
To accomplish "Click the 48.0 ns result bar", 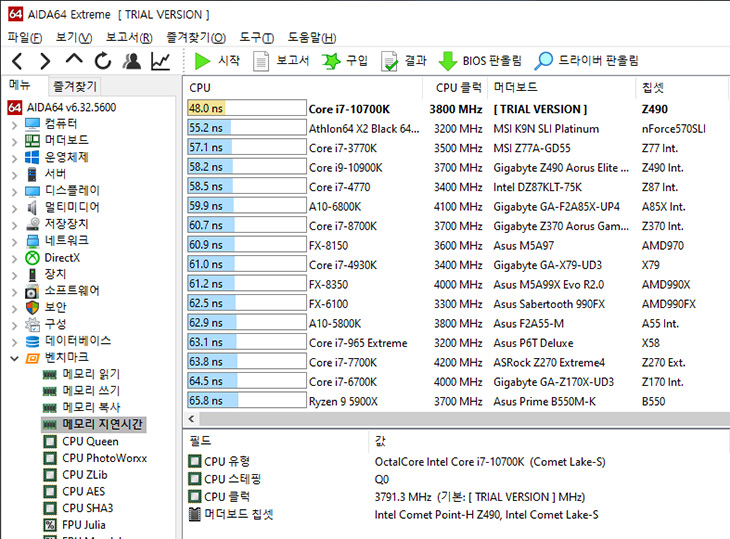I will [247, 108].
